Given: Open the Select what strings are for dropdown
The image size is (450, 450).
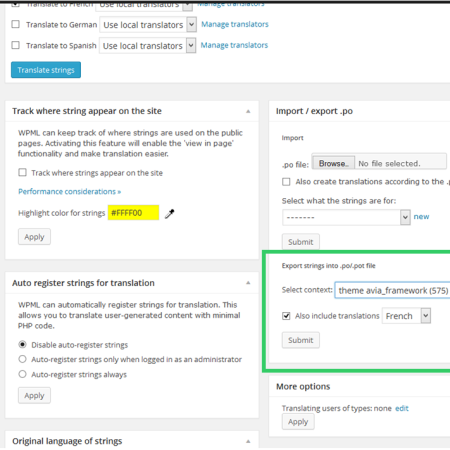Looking at the screenshot, I should [x=346, y=217].
